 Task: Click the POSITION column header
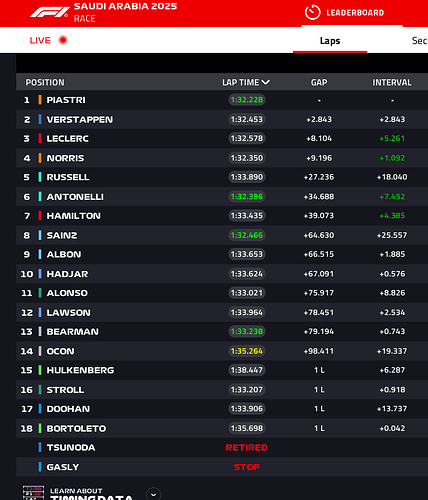click(45, 82)
